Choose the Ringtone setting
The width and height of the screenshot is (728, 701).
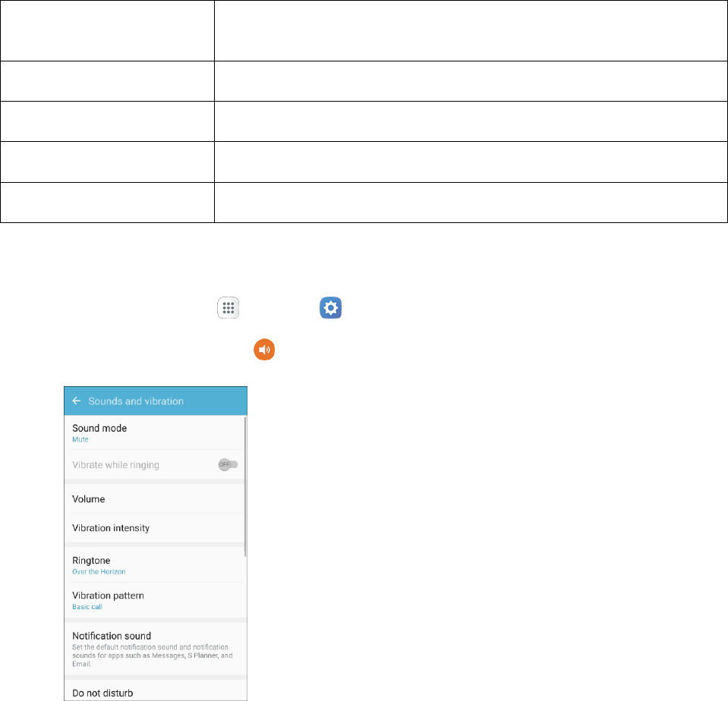(x=154, y=565)
